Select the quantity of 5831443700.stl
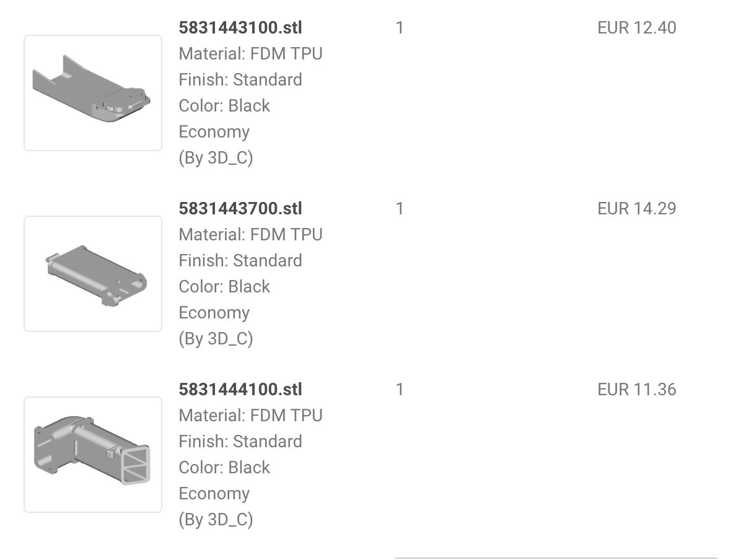The image size is (746, 560). 400,209
